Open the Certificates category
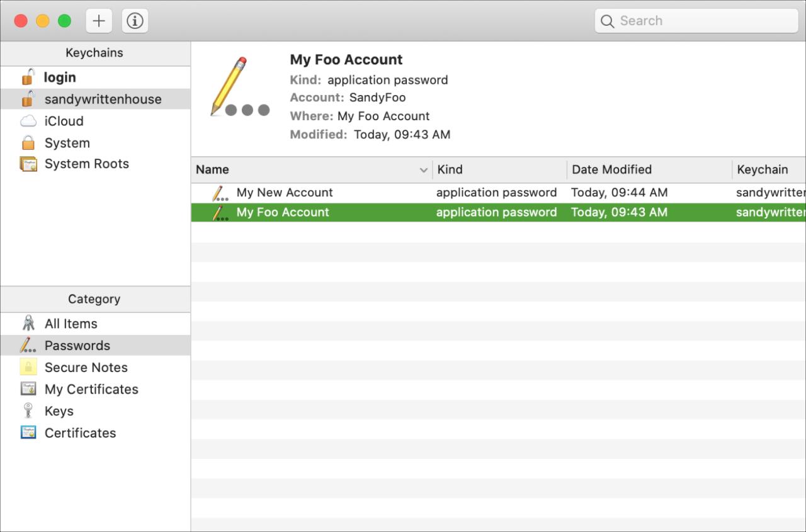This screenshot has width=806, height=532. click(x=80, y=433)
